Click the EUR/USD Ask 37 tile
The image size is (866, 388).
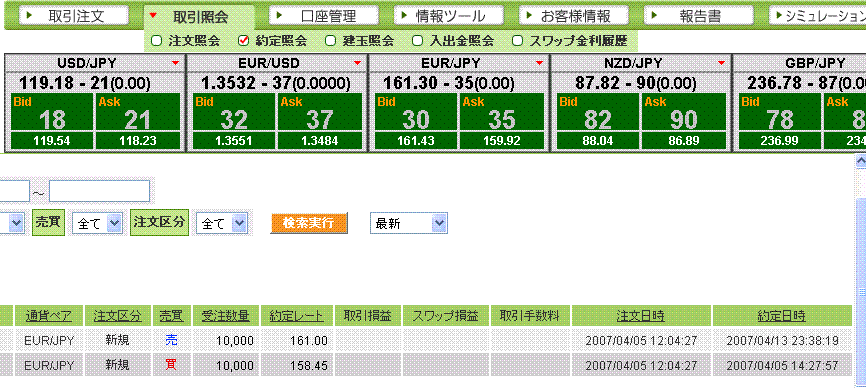point(320,113)
